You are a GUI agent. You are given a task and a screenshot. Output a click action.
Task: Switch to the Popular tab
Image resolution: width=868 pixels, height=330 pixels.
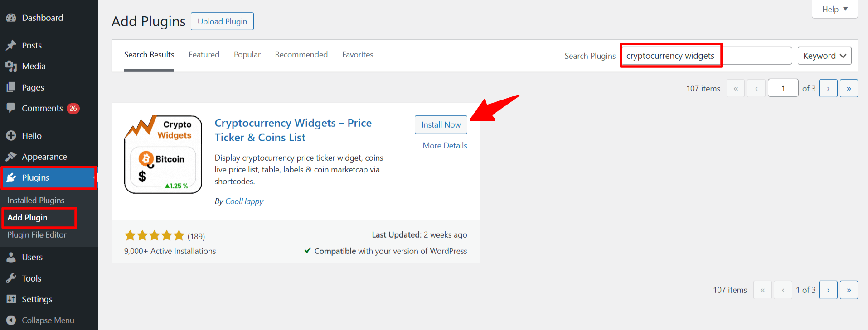click(x=247, y=55)
